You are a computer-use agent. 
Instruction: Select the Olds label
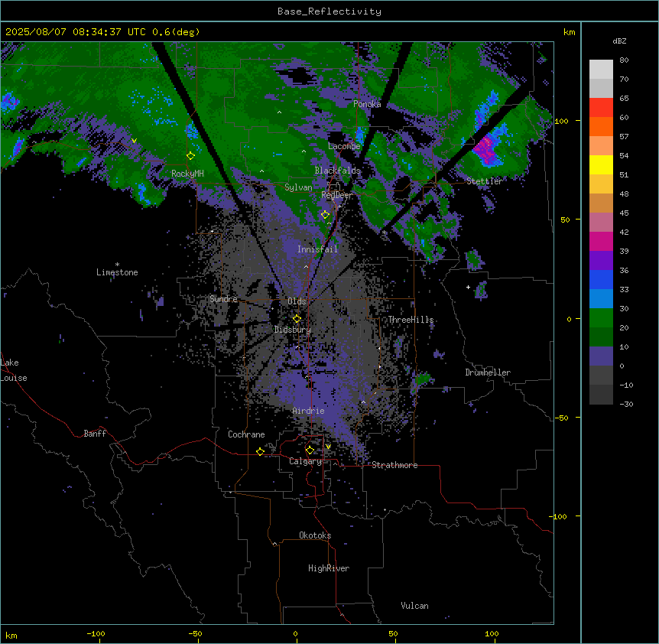297,301
